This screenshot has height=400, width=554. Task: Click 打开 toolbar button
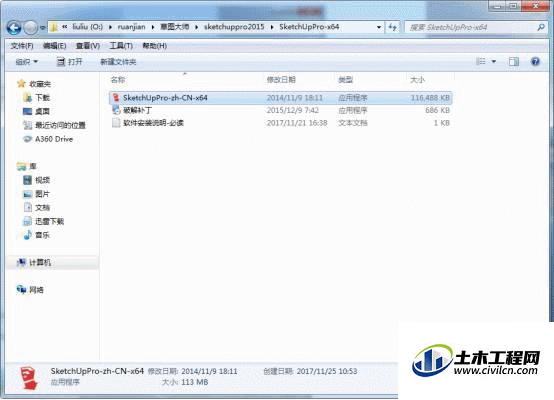[70, 62]
